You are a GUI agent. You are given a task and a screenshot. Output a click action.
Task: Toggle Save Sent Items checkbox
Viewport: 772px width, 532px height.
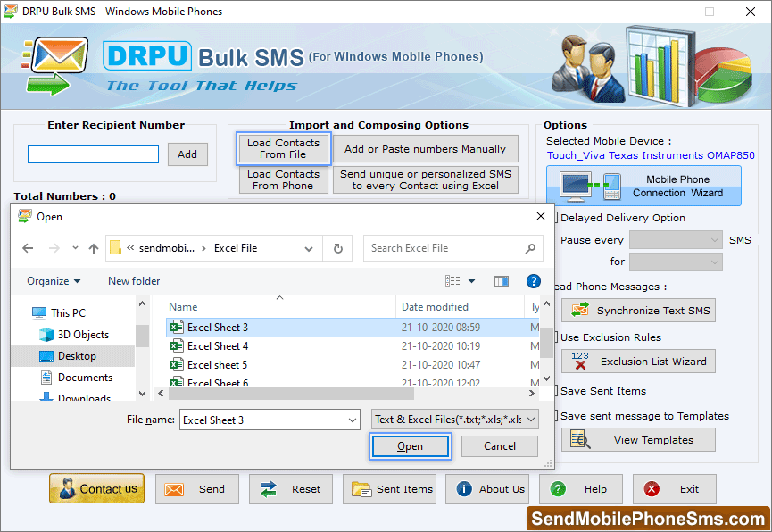[556, 391]
